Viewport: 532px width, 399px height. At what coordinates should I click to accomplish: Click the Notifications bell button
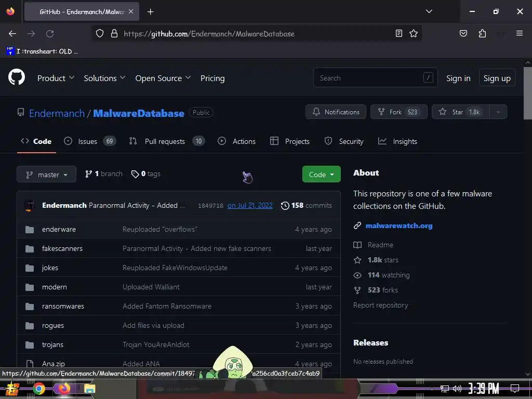[x=336, y=112]
